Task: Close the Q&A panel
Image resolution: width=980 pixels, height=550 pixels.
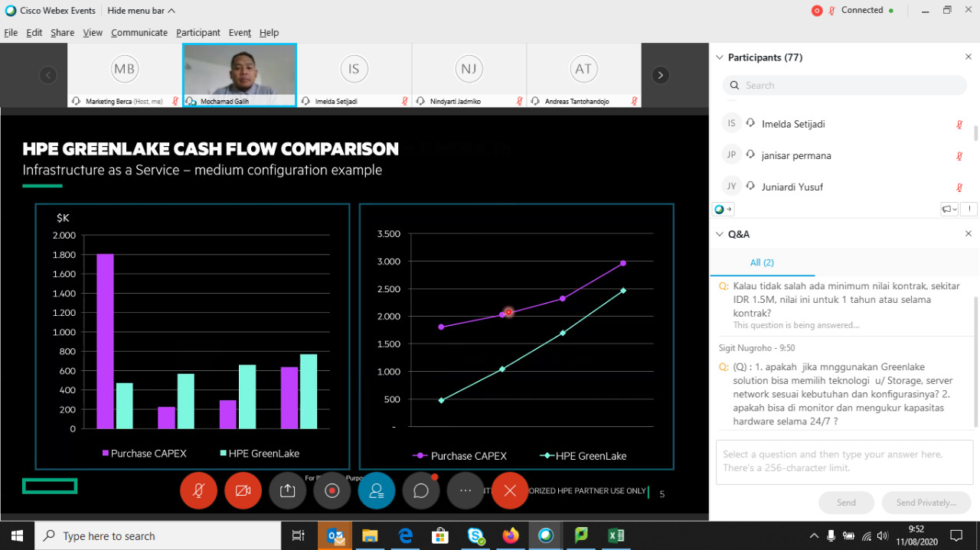Action: pos(969,234)
